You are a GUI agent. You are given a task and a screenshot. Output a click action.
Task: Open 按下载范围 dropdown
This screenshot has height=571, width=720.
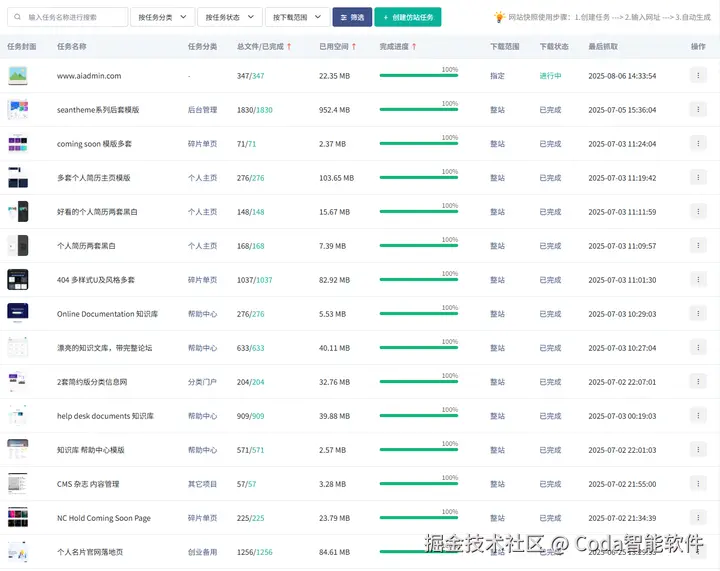[298, 17]
